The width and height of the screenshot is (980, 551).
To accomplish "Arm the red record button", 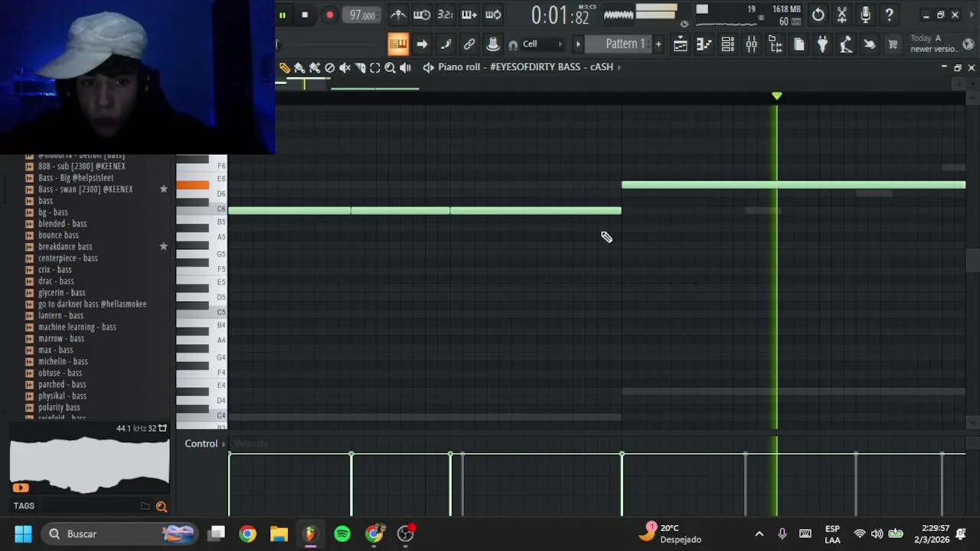I will 330,15.
